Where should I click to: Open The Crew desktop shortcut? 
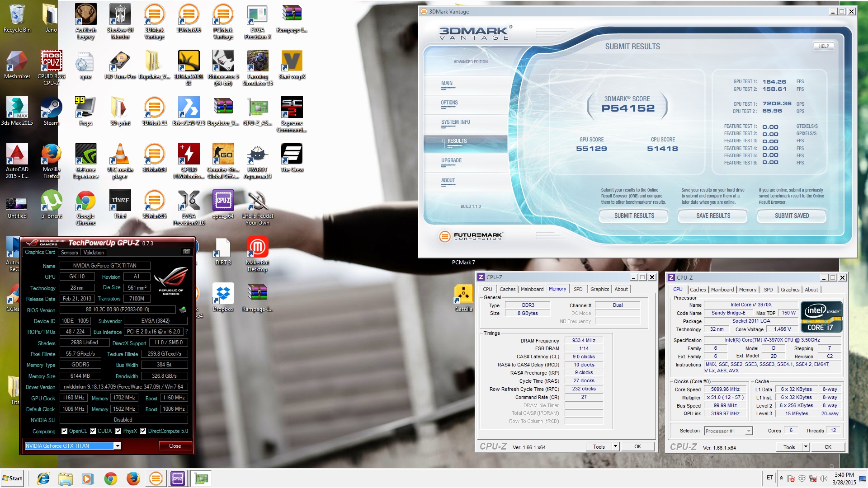(292, 158)
